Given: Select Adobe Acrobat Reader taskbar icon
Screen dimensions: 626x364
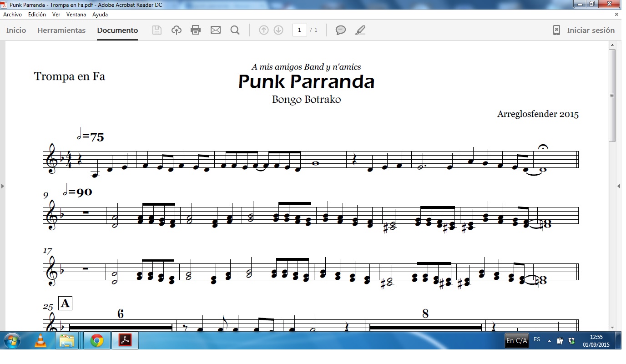Looking at the screenshot, I should [125, 340].
